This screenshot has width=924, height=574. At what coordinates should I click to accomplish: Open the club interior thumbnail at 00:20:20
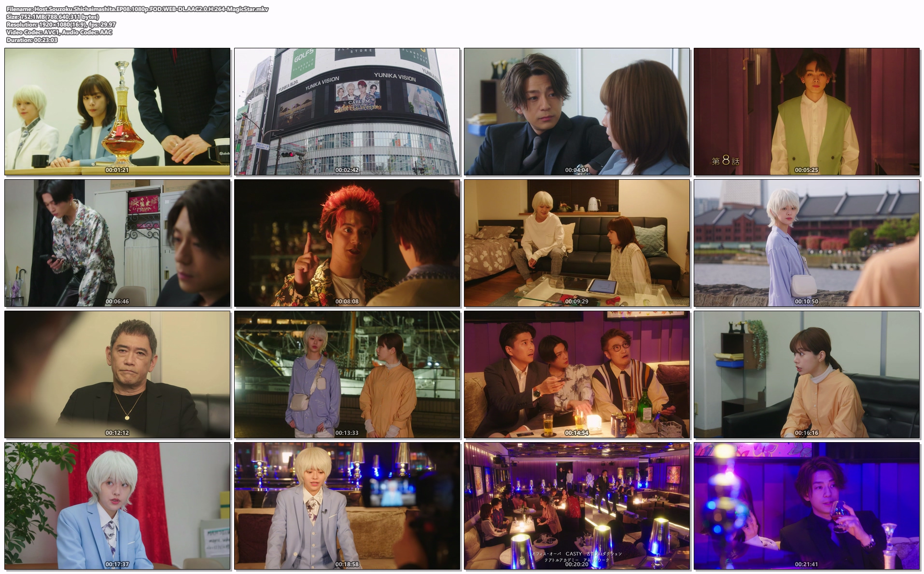[577, 506]
